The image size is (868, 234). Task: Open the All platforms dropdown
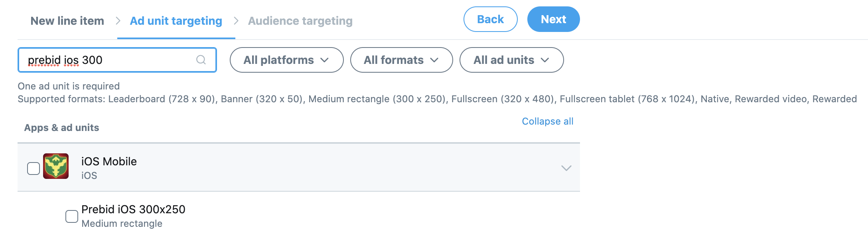click(x=286, y=60)
